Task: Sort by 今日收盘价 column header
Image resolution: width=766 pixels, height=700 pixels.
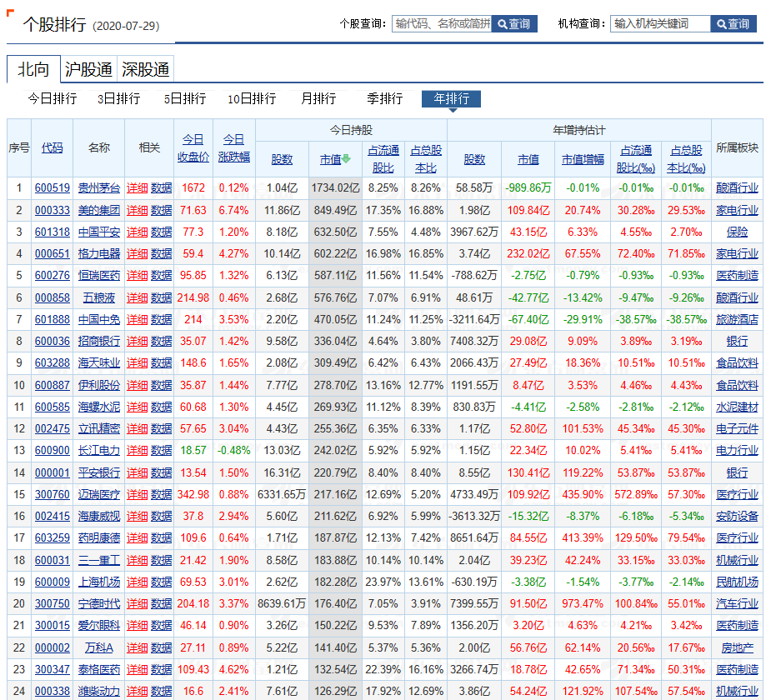Action: 193,148
